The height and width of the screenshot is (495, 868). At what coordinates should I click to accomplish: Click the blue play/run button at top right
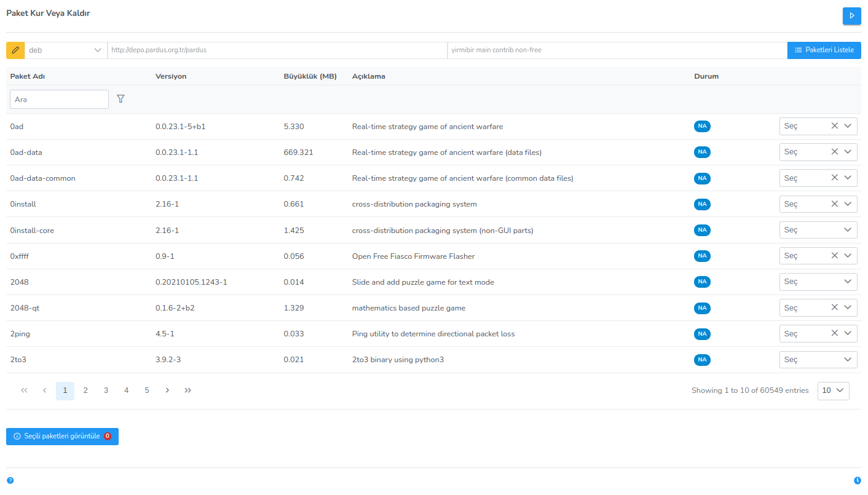pos(851,16)
